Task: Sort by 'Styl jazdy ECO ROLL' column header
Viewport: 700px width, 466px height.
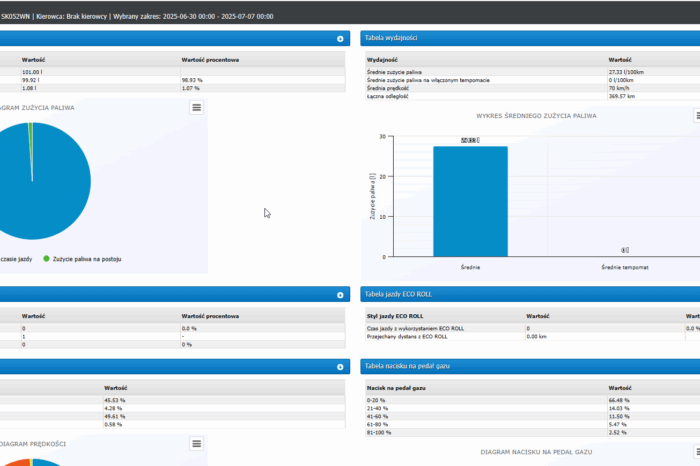Action: click(x=402, y=316)
